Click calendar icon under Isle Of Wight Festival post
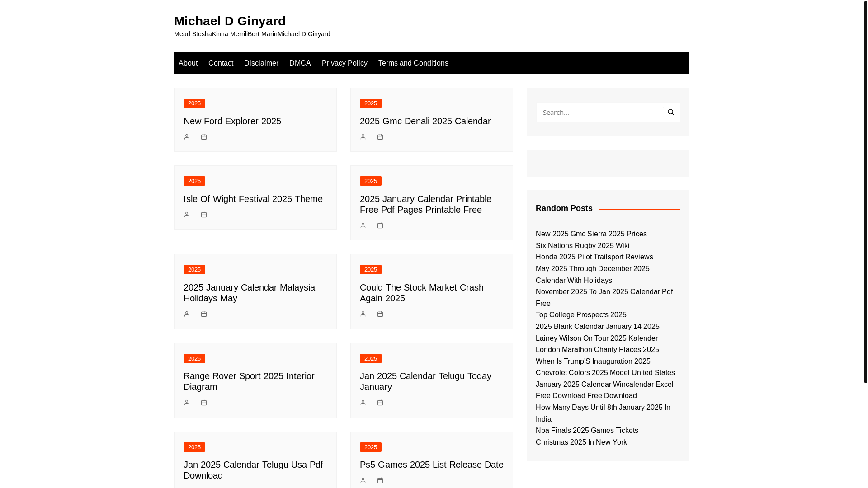 (x=204, y=215)
